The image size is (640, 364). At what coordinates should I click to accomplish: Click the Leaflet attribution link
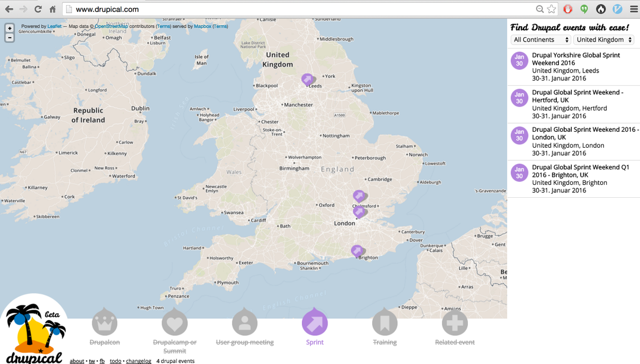(x=54, y=26)
